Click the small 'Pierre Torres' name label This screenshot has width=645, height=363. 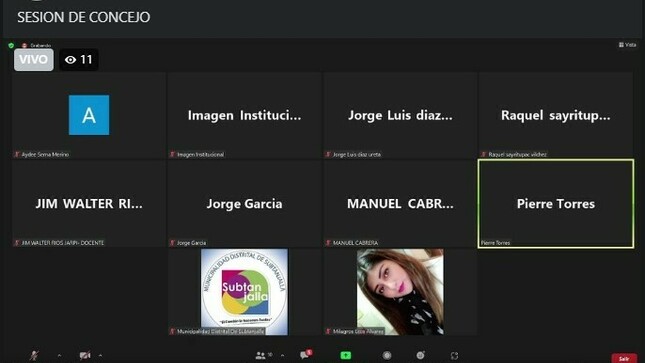pyautogui.click(x=495, y=243)
